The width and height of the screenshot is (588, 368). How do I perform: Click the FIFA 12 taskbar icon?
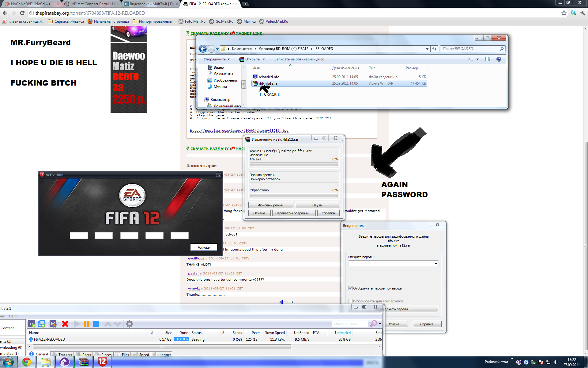[103, 362]
